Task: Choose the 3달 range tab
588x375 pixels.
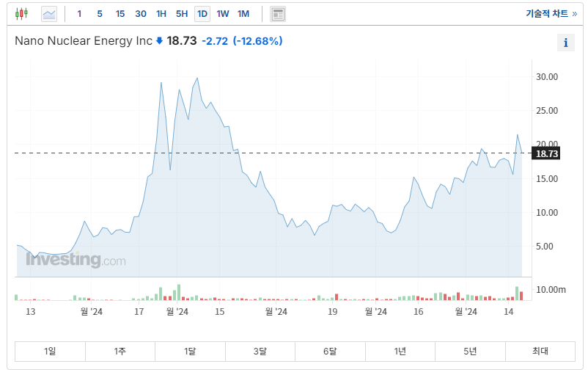Action: pyautogui.click(x=260, y=352)
